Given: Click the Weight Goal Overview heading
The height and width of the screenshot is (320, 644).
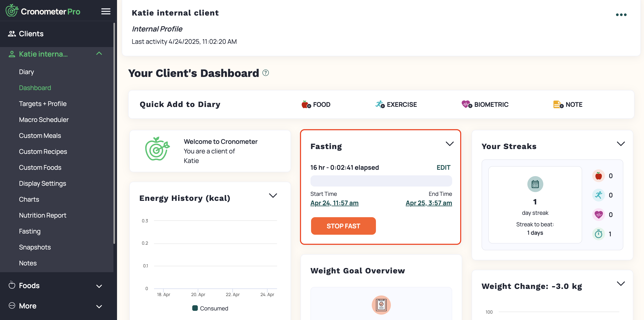Looking at the screenshot, I should [357, 271].
